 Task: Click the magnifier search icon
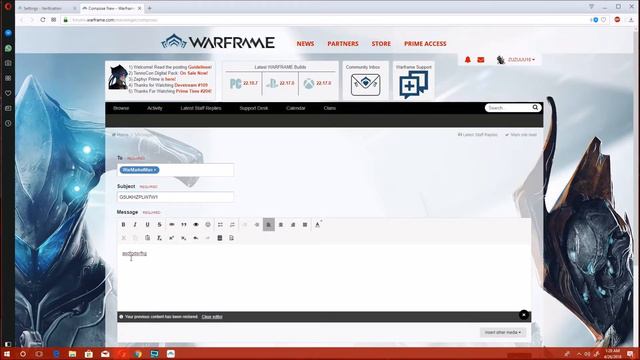coord(535,107)
